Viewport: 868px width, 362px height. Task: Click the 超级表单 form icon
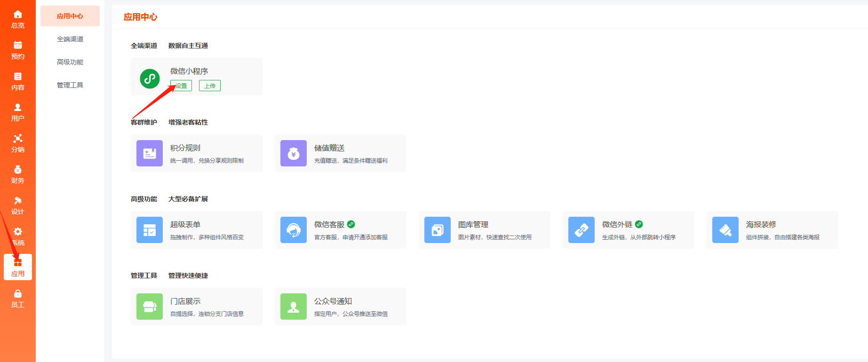[x=150, y=230]
